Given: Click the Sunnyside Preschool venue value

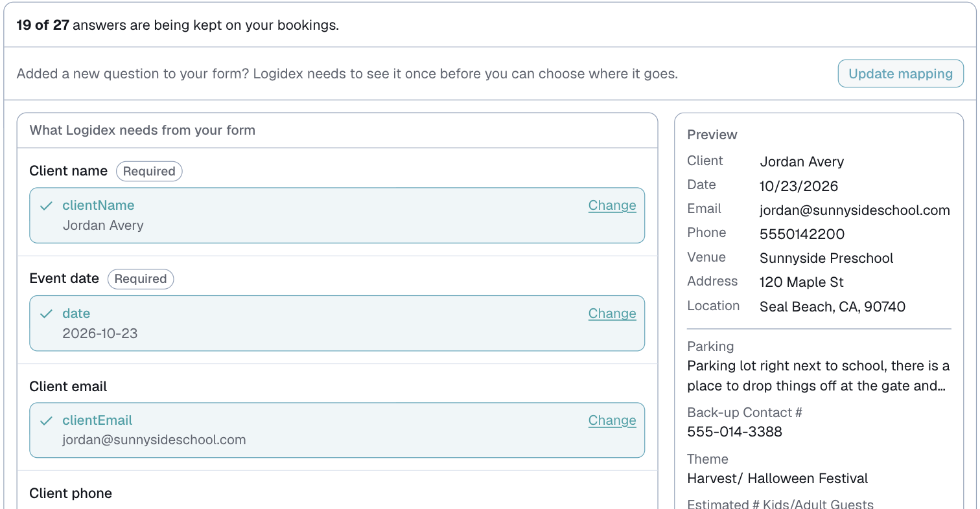Looking at the screenshot, I should click(826, 258).
